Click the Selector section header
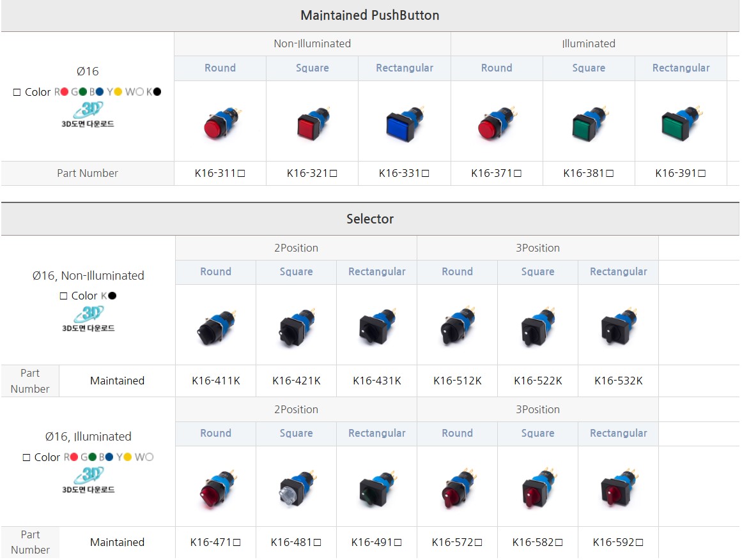742x560 pixels. pyautogui.click(x=370, y=219)
